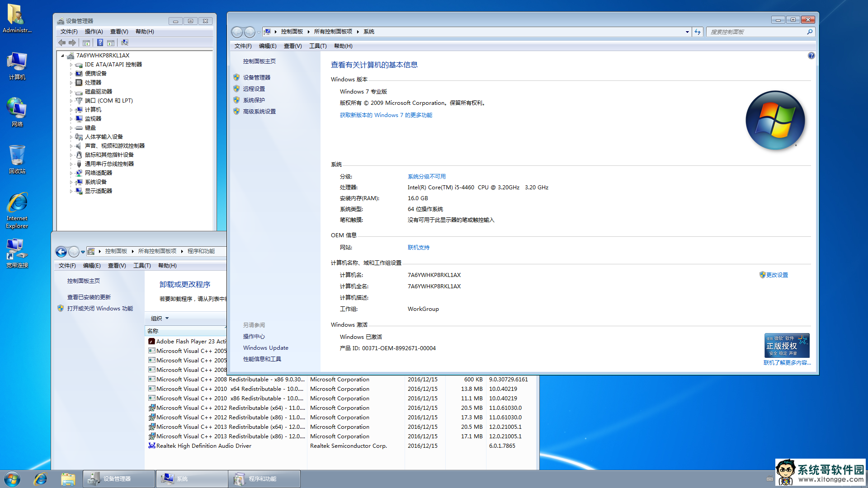Screen dimensions: 868x488
Task: Click the Windows Start orb
Action: pyautogui.click(x=12, y=479)
